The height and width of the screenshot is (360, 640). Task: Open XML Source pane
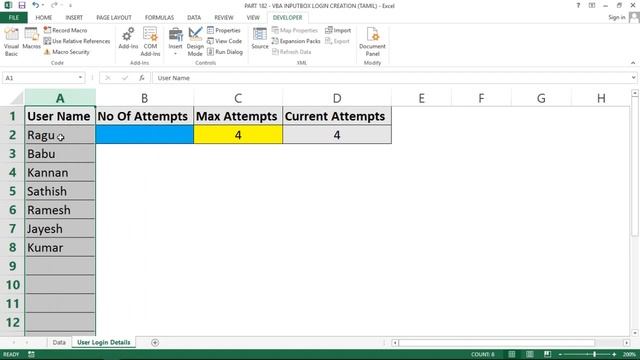(260, 39)
